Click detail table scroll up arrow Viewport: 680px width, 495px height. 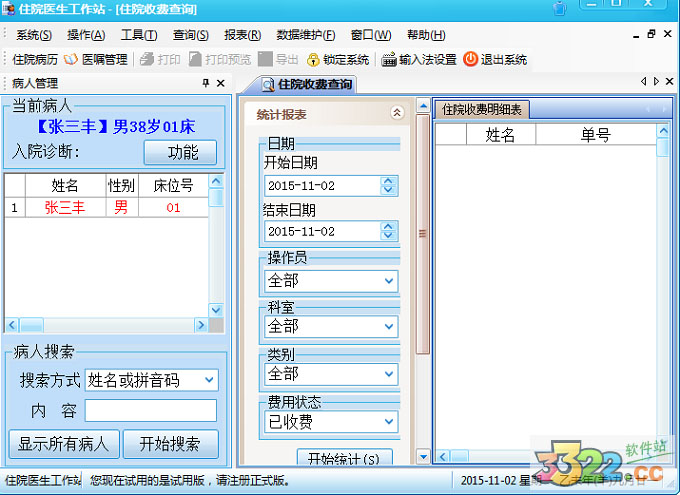[x=663, y=131]
